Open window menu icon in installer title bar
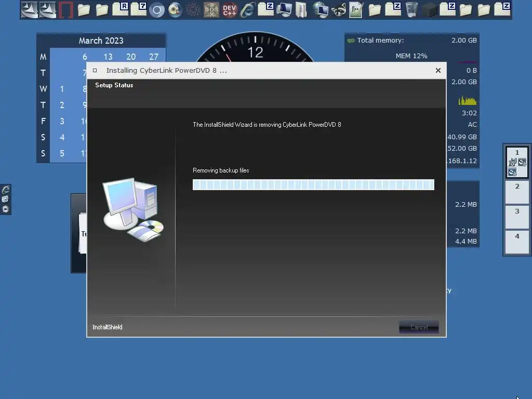Screen dimensions: 532x399 (95, 71)
